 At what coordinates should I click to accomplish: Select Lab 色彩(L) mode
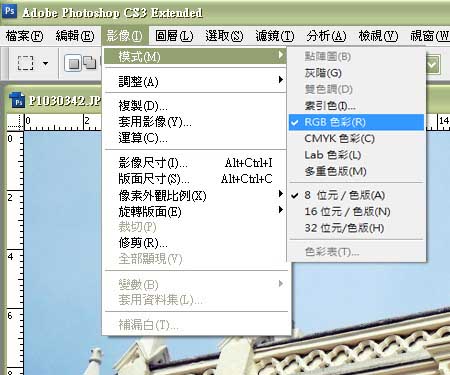pos(357,155)
